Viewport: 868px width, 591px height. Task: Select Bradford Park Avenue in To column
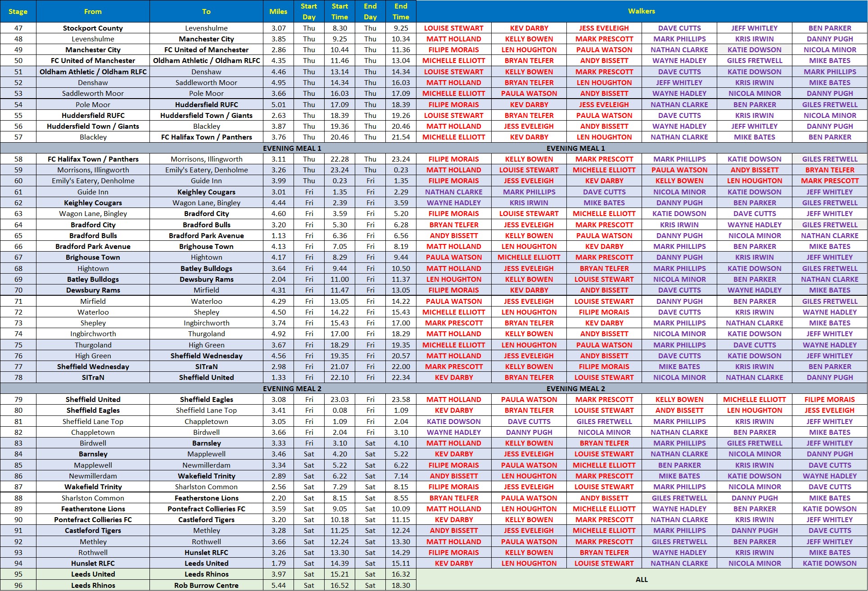click(206, 235)
